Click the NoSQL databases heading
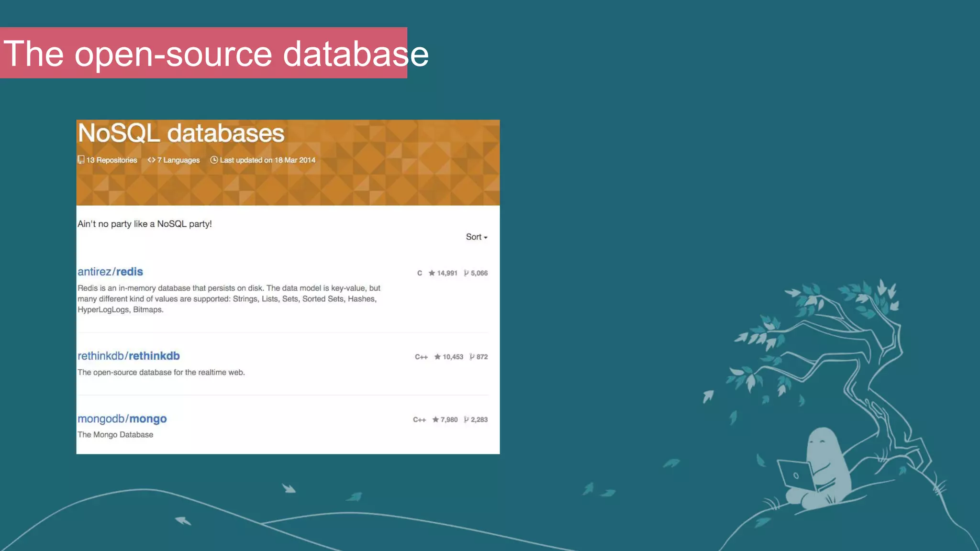The width and height of the screenshot is (980, 551). pyautogui.click(x=181, y=133)
